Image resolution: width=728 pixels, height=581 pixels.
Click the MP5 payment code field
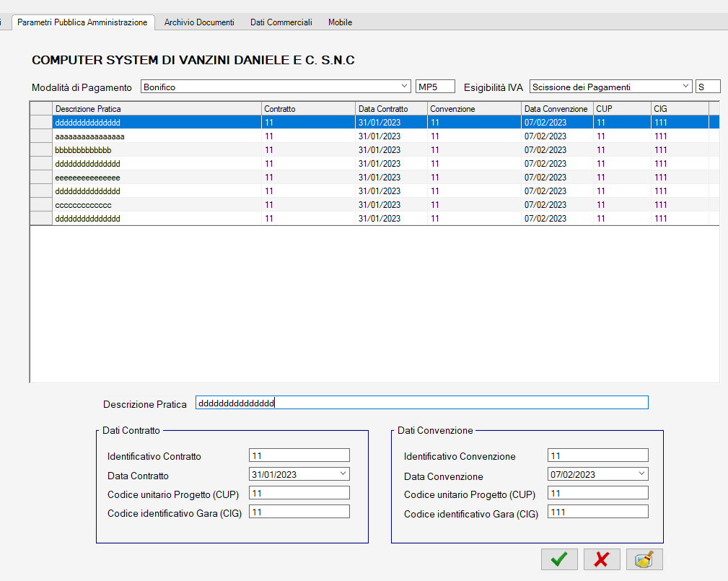coord(435,87)
